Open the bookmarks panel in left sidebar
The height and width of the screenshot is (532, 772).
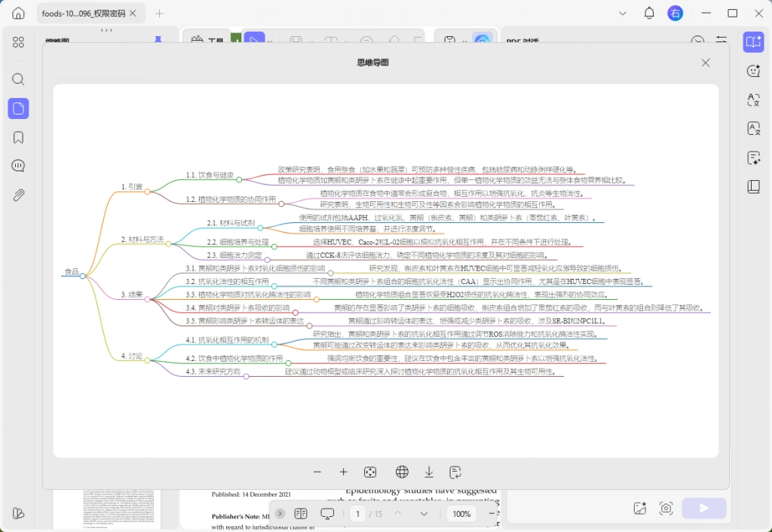(18, 137)
